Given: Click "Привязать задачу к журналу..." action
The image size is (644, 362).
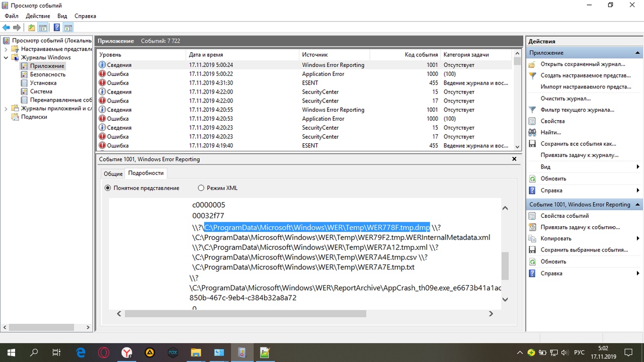Looking at the screenshot, I should [580, 155].
